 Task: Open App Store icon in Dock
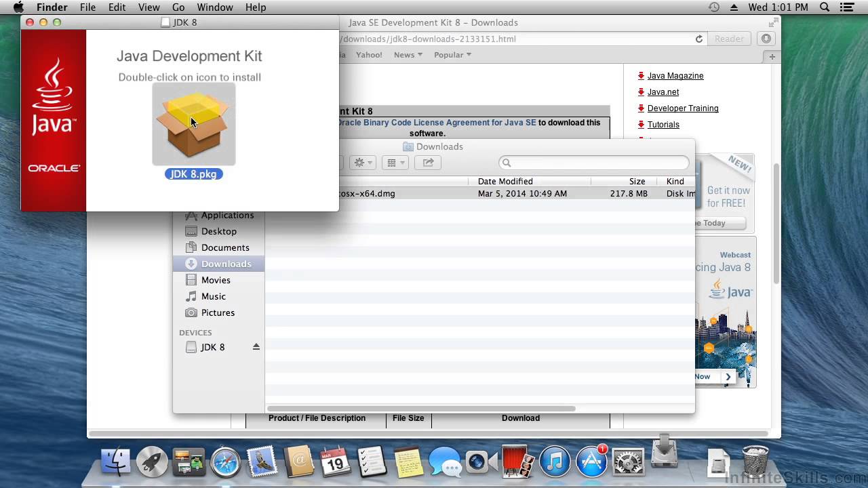pos(591,462)
